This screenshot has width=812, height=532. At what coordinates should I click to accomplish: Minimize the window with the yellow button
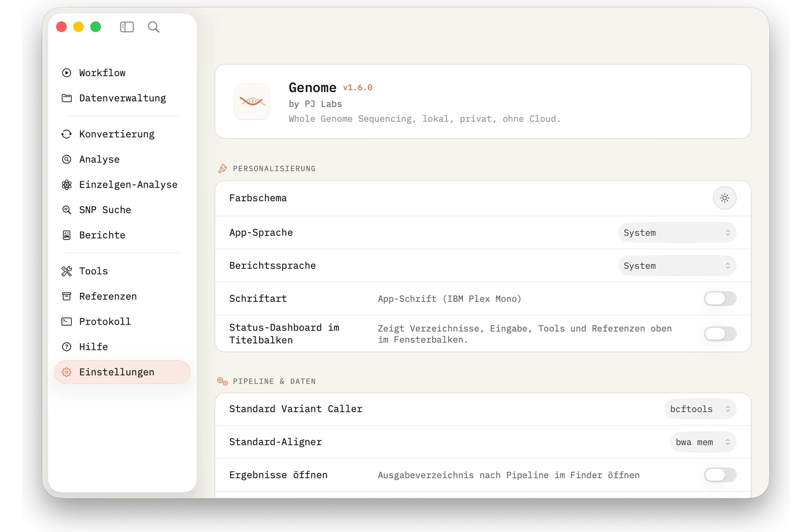coord(78,27)
